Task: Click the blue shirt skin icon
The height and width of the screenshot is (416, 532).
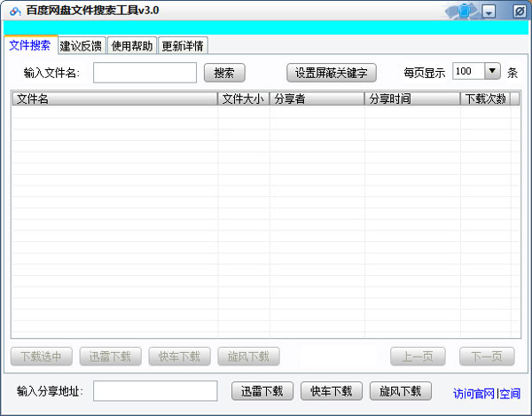Action: coord(464,11)
